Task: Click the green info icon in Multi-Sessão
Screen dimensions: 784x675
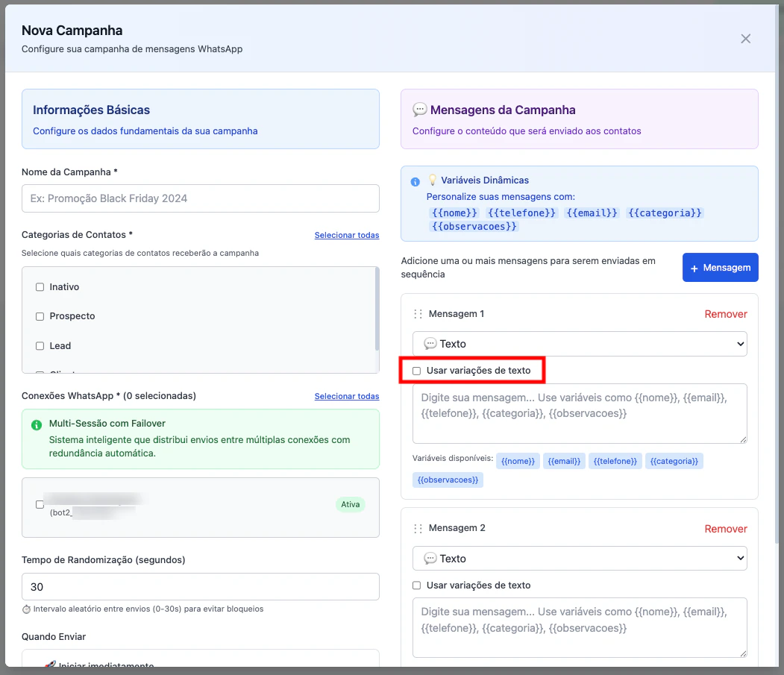Action: (x=37, y=425)
